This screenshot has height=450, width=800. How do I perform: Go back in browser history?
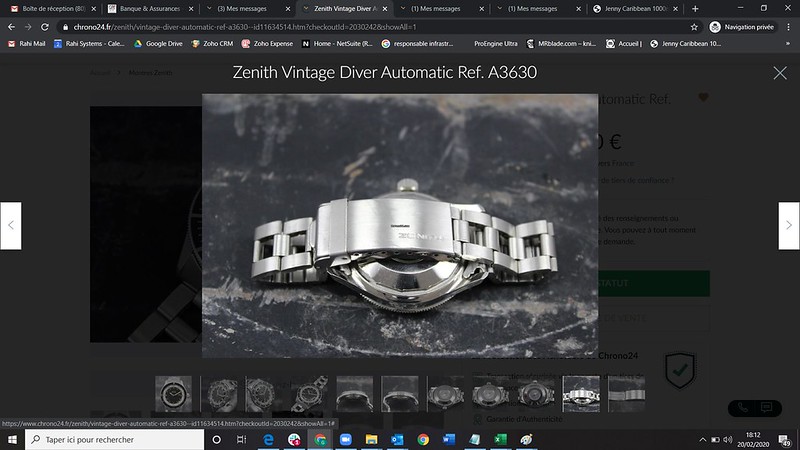[x=11, y=27]
